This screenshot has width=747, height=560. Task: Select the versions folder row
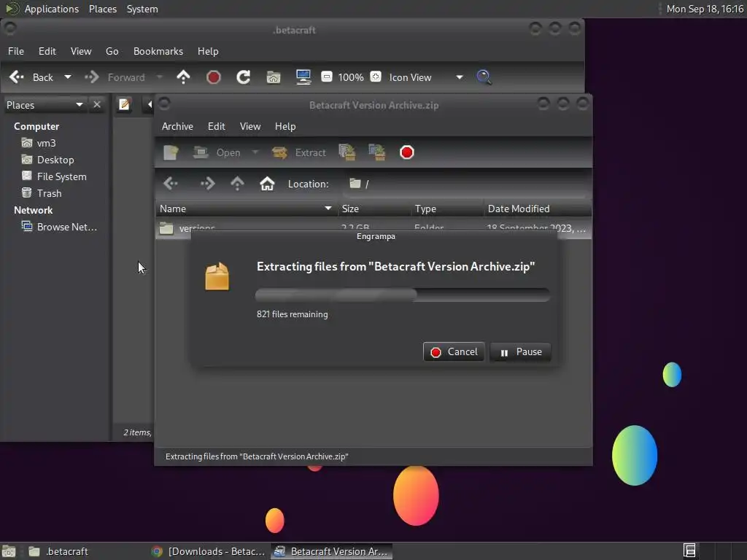click(373, 228)
